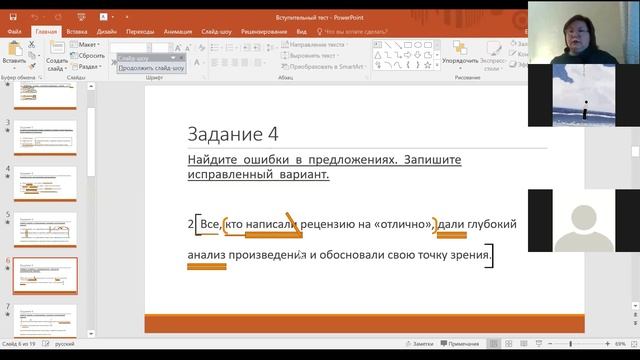
Task: Start slideshow from beginning icon in title bar
Action: 81,17
